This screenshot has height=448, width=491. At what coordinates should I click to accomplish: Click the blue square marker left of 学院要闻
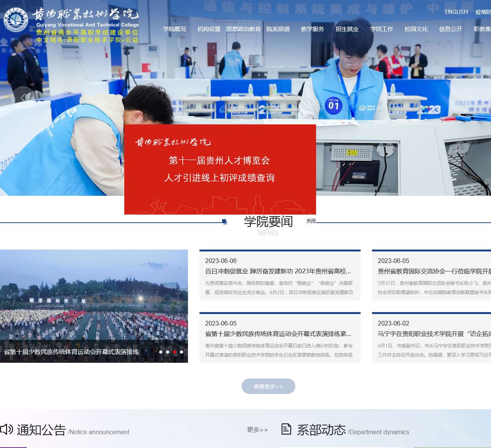(224, 222)
